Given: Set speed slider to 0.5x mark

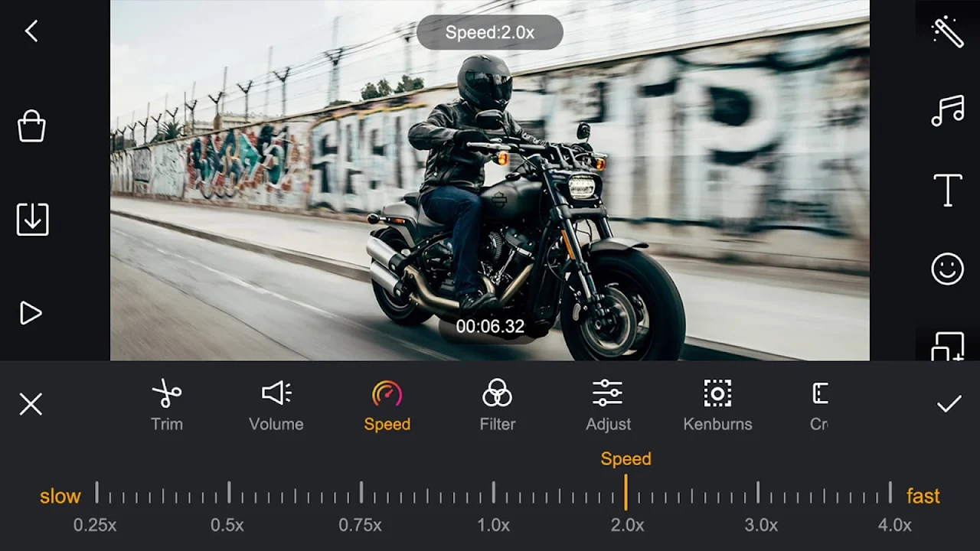Looking at the screenshot, I should click(228, 494).
